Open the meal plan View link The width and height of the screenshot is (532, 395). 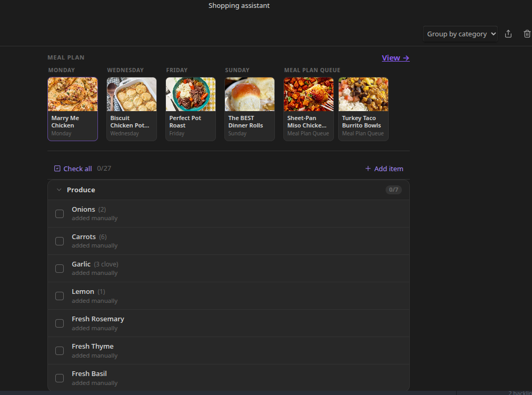tap(396, 58)
